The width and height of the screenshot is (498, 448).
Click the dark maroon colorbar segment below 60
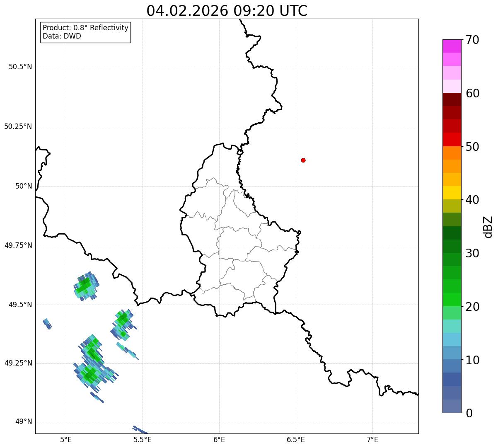pos(452,99)
